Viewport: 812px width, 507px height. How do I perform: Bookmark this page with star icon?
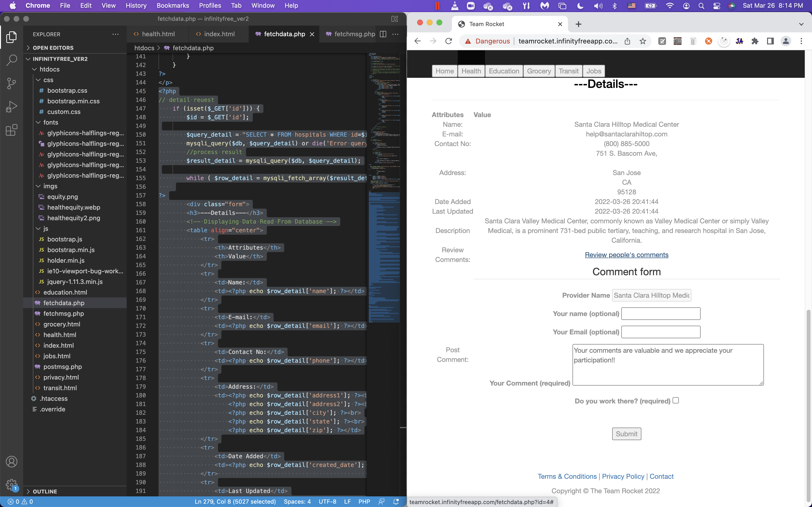pyautogui.click(x=643, y=41)
